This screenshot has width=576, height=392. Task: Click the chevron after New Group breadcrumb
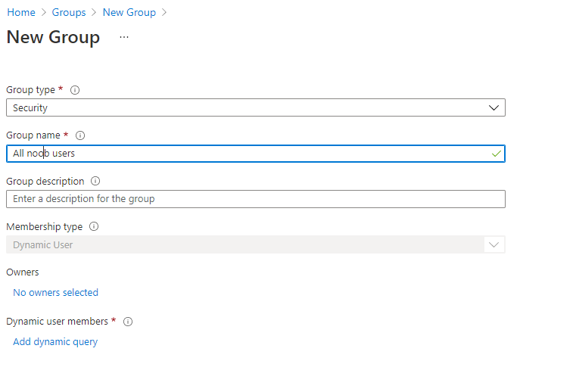164,13
